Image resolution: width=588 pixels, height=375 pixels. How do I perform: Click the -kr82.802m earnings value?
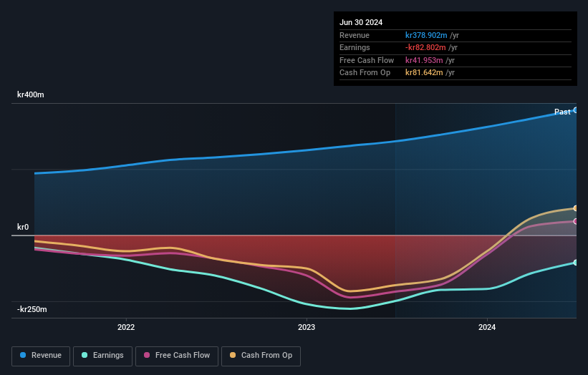(425, 47)
